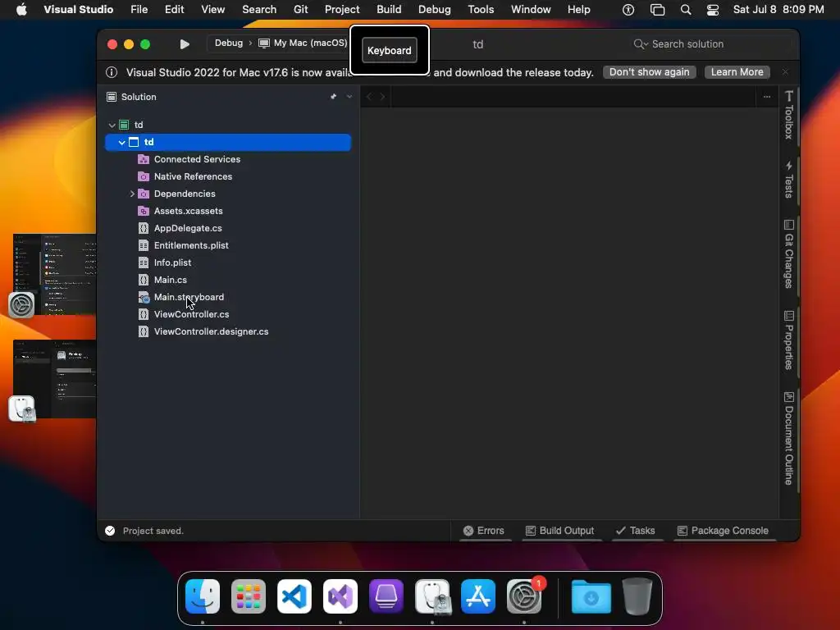Click Don't show again in update banner
The height and width of the screenshot is (630, 840).
tap(650, 72)
